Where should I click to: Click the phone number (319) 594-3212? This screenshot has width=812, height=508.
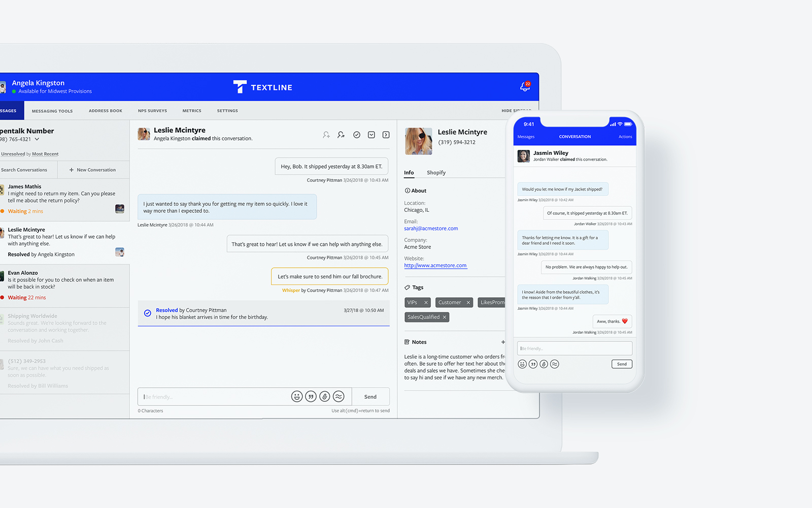(457, 142)
